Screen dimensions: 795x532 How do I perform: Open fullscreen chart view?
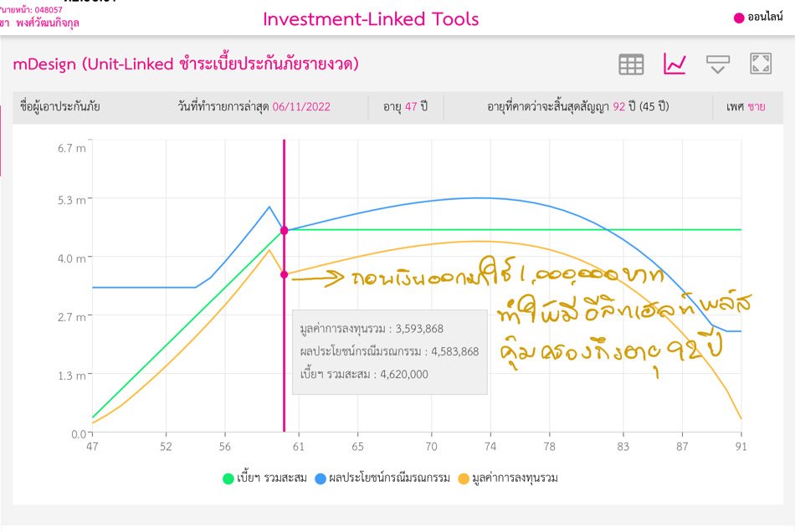point(761,64)
